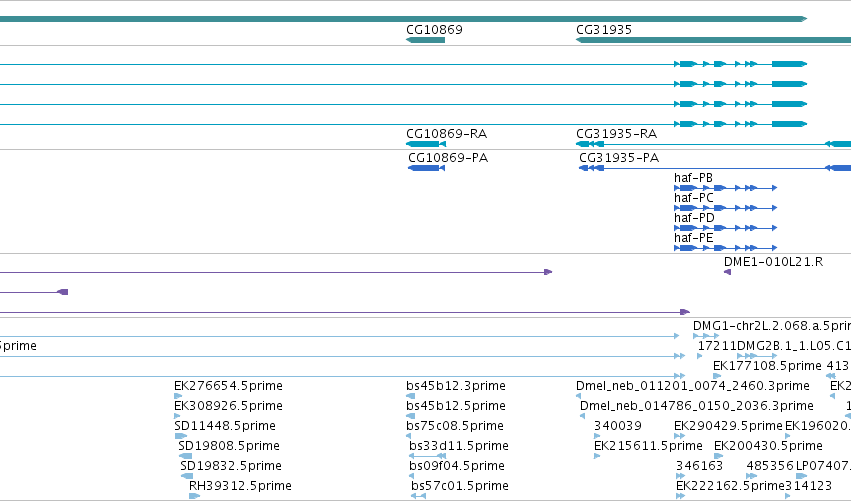
Task: Click the SD11448.5prime arrow glyph
Action: (181, 436)
